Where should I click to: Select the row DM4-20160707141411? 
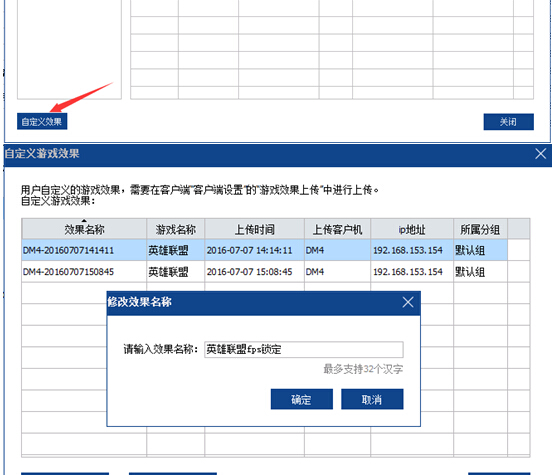pyautogui.click(x=264, y=250)
